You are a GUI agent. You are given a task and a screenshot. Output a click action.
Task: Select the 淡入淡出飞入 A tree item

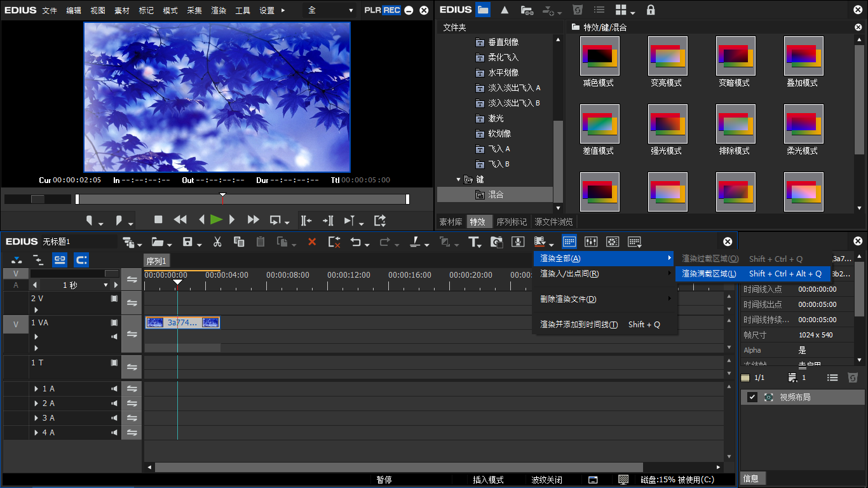[x=514, y=88]
